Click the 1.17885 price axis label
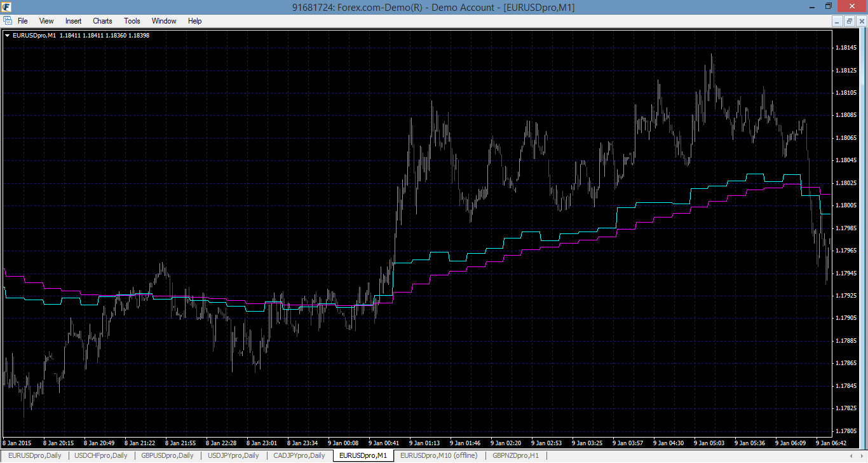868x463 pixels. 845,341
